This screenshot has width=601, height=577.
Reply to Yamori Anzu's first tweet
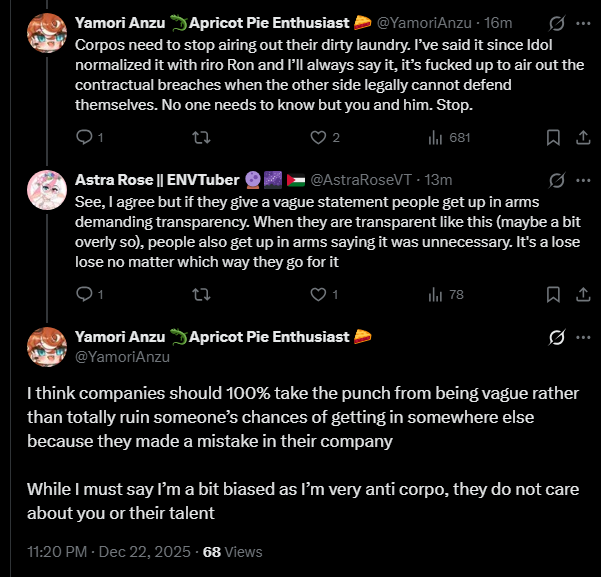[84, 138]
